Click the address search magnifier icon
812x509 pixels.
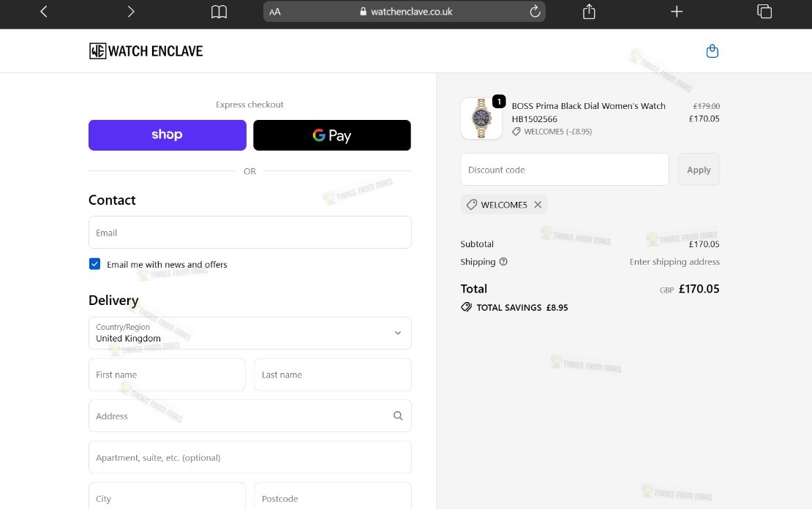coord(398,416)
